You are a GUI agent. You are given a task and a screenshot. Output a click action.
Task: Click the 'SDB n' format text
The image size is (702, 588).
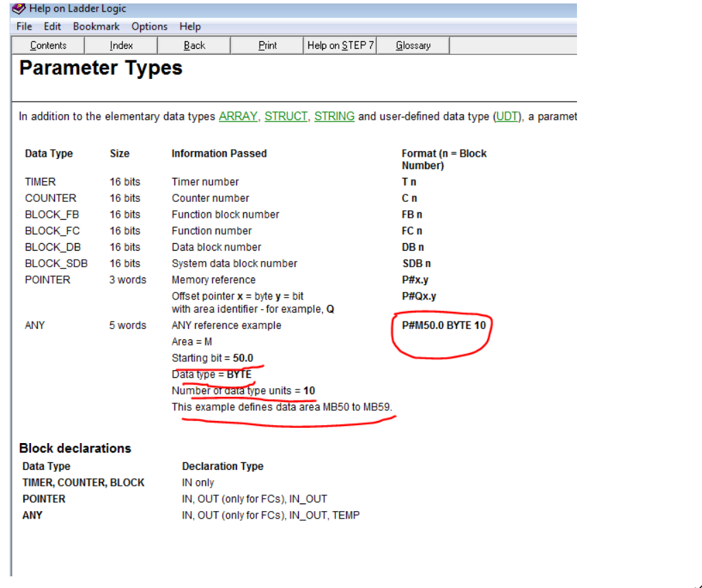pyautogui.click(x=416, y=263)
